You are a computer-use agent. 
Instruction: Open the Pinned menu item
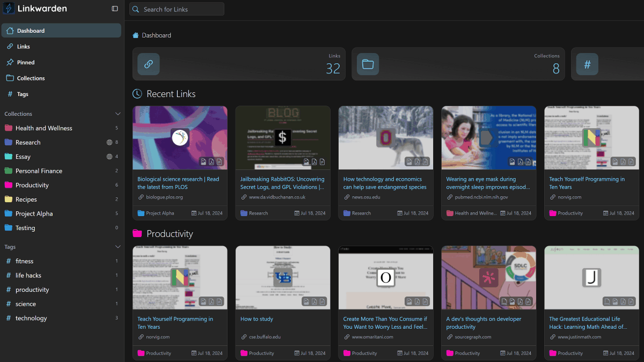pos(26,62)
